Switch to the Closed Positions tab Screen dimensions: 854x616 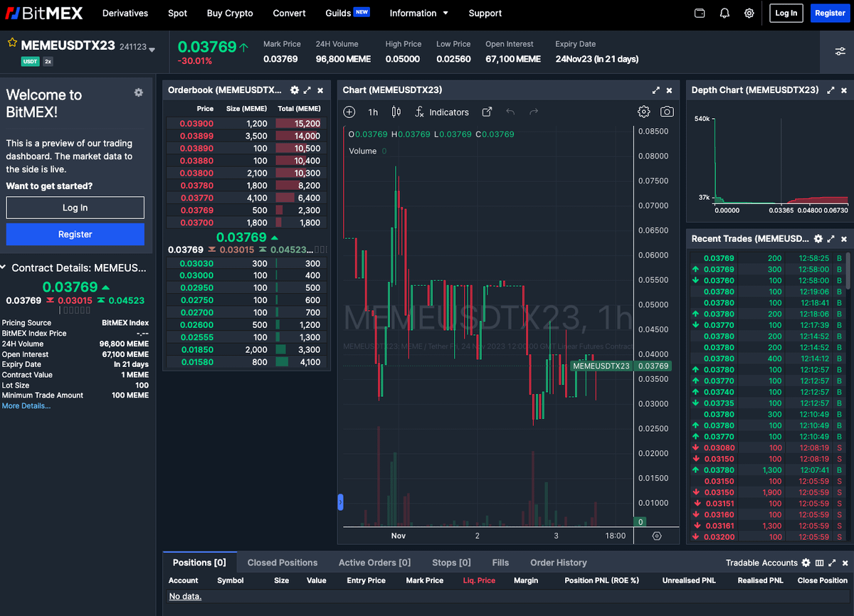(x=283, y=563)
